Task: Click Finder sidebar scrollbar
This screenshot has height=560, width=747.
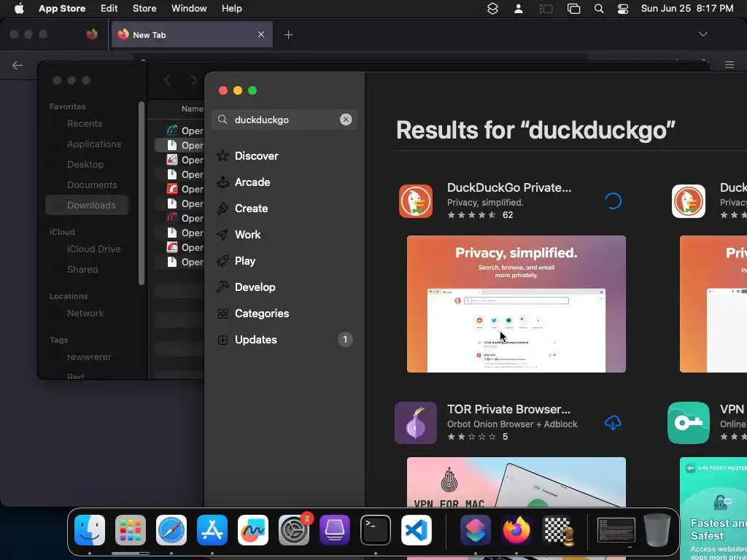Action: point(141,192)
